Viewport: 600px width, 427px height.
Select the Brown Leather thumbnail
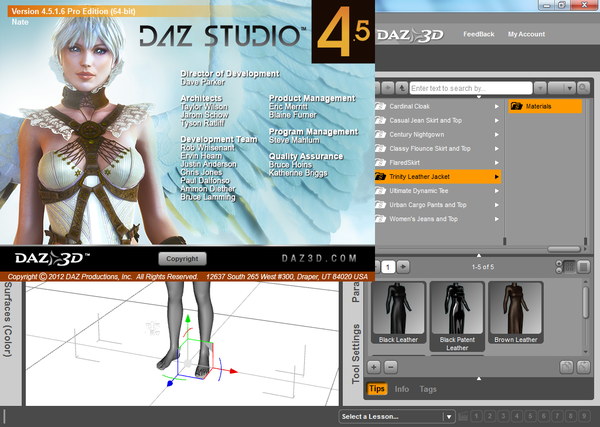coord(515,312)
